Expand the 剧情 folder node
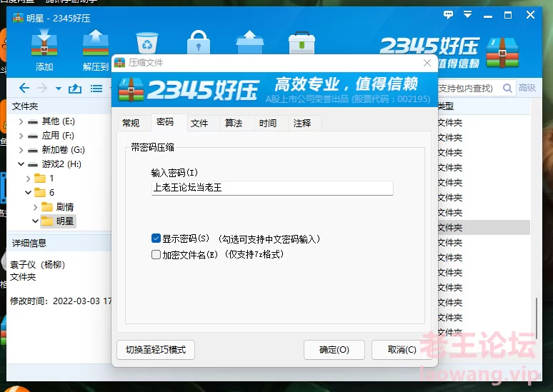 [x=35, y=207]
